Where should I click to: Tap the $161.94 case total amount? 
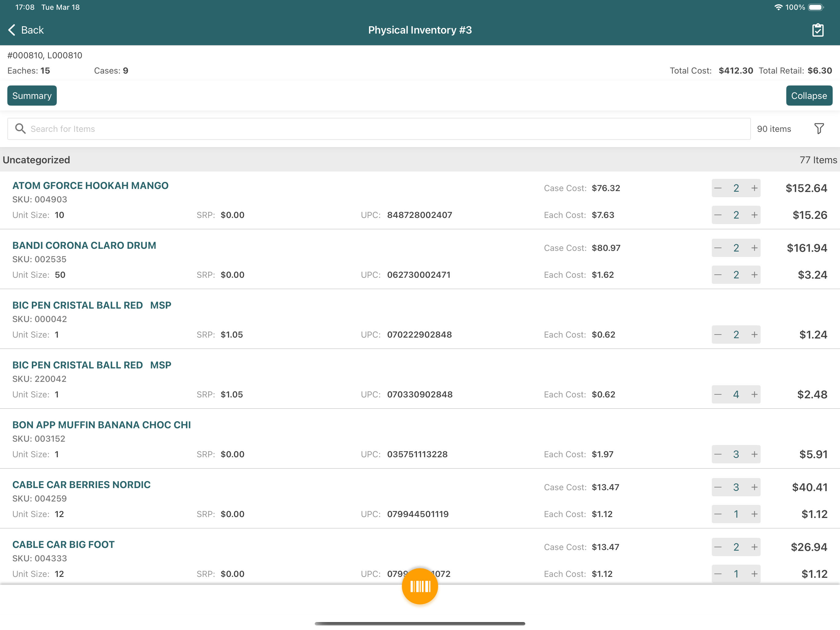click(807, 248)
